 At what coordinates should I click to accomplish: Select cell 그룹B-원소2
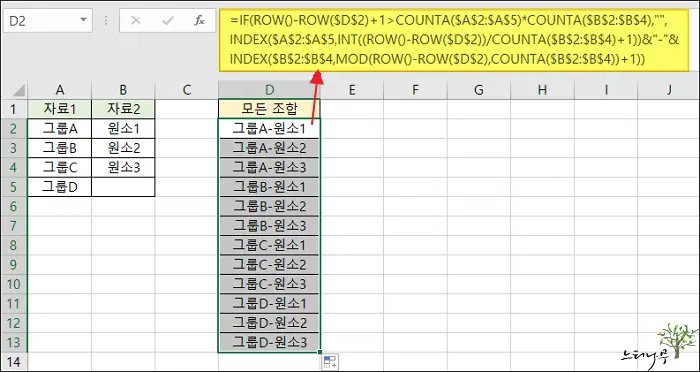[269, 206]
